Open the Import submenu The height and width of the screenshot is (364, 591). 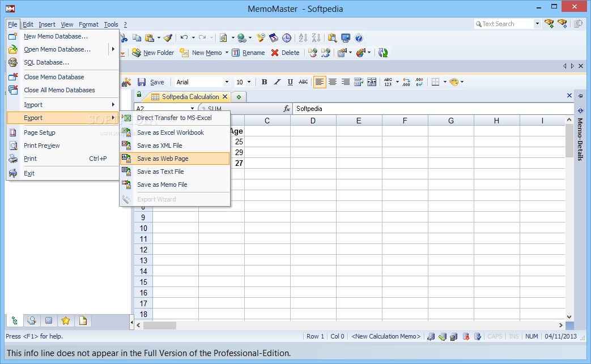click(x=62, y=105)
